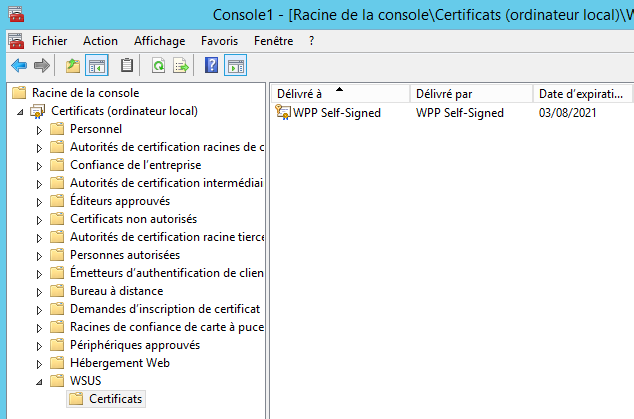Select the Personnes autorisées tree label
This screenshot has width=634, height=419.
click(125, 255)
